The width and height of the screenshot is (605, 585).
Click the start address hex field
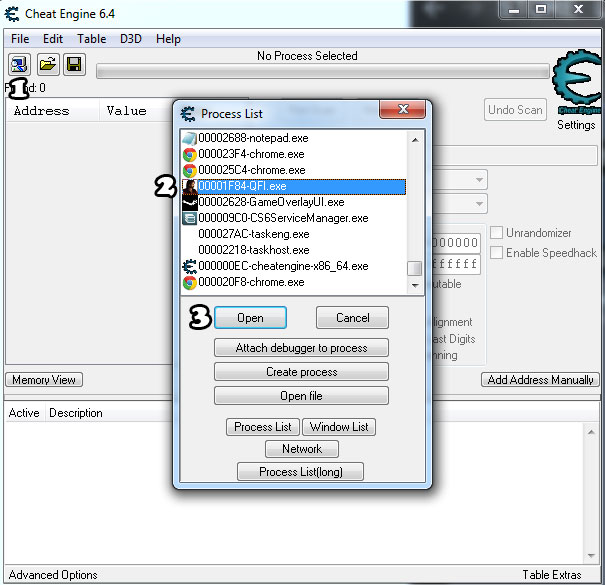click(456, 243)
